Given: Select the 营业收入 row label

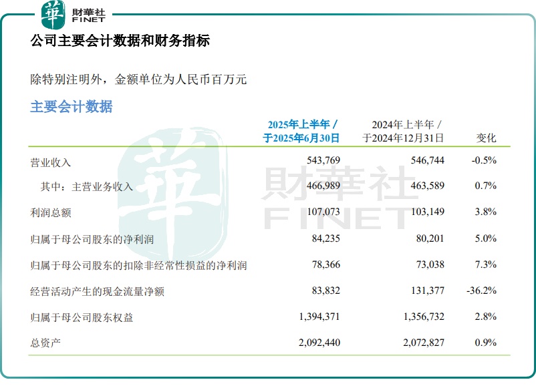Looking at the screenshot, I should pyautogui.click(x=51, y=162).
